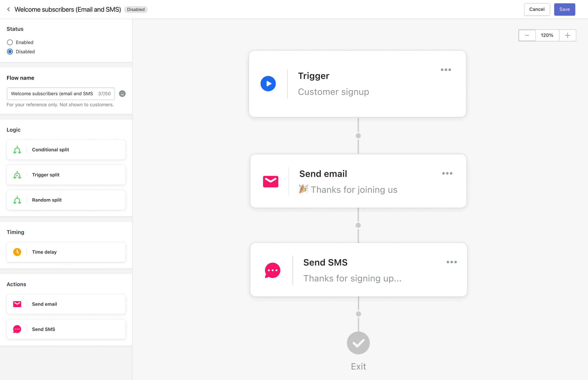Click the Logic section label

point(13,129)
